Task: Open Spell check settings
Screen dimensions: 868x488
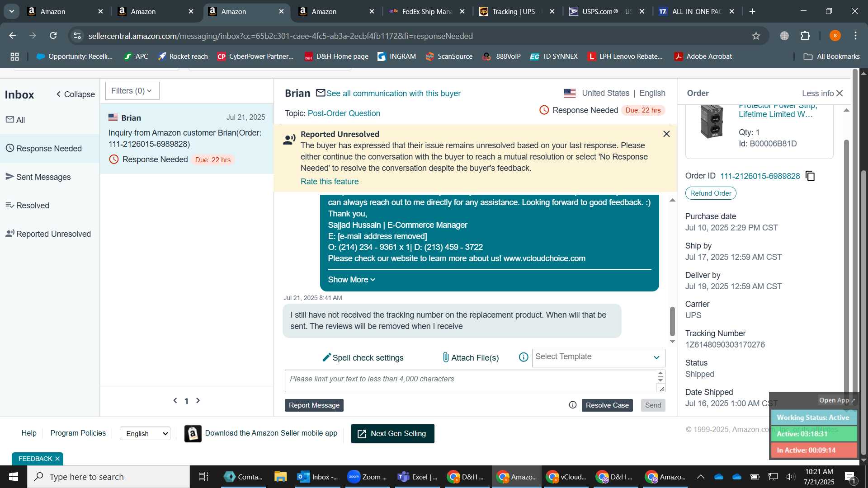Action: [x=363, y=357]
